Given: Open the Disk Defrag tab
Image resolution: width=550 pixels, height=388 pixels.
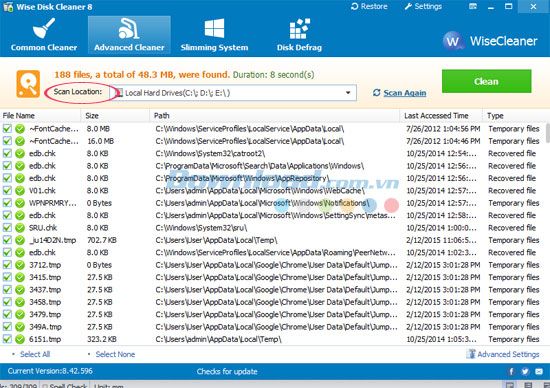Looking at the screenshot, I should tap(299, 35).
